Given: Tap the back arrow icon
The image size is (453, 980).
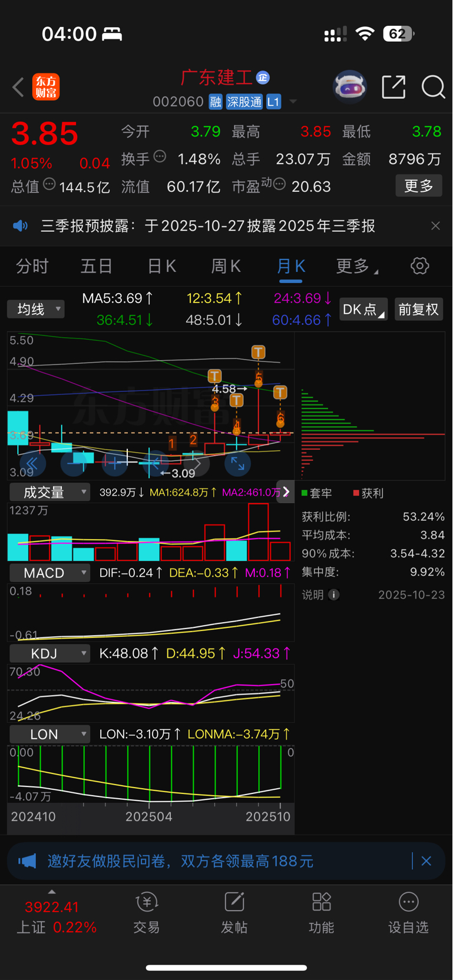Looking at the screenshot, I should [x=18, y=87].
